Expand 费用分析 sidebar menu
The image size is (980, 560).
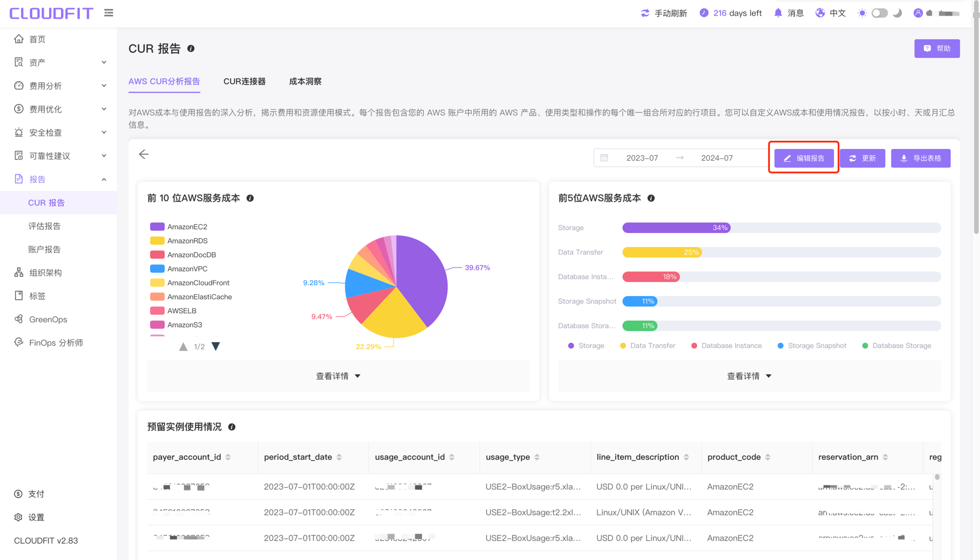pos(58,86)
